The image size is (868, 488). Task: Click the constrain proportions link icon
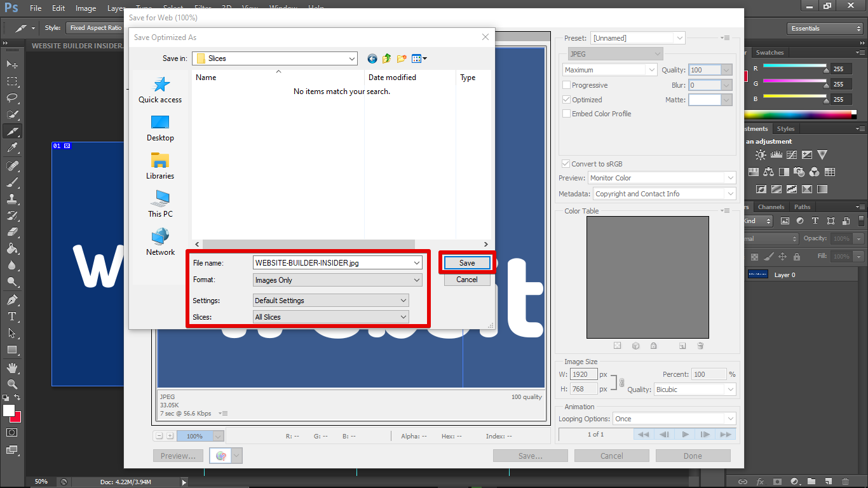click(621, 382)
